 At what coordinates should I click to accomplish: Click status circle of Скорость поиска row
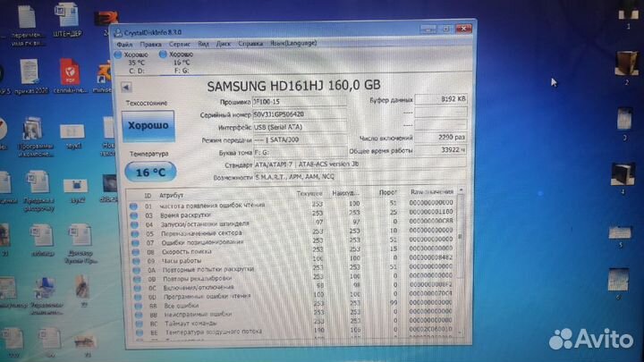click(x=136, y=252)
